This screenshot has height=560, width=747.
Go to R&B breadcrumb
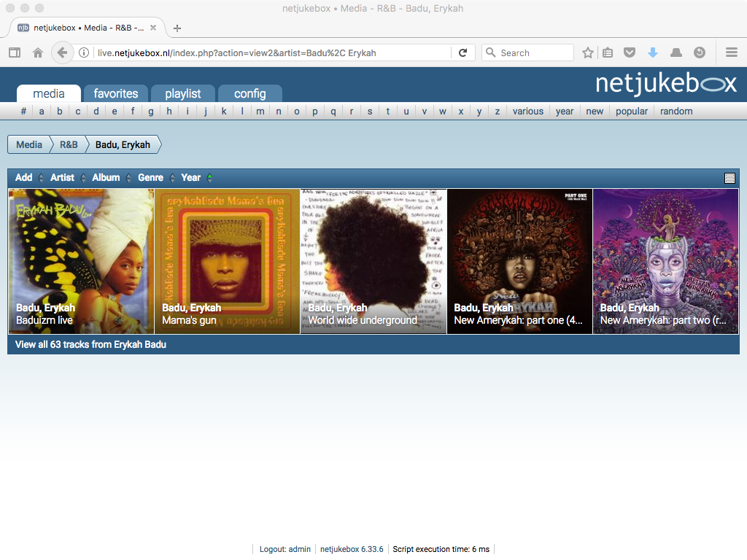(x=69, y=144)
